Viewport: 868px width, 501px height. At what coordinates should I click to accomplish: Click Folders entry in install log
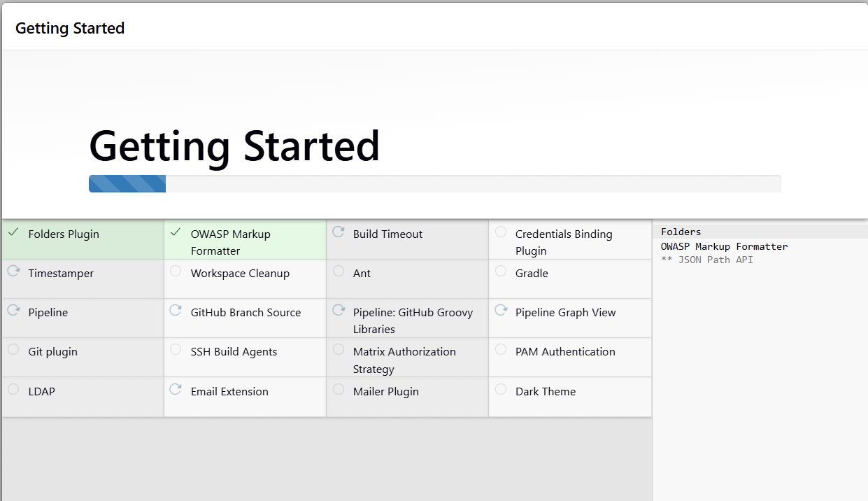click(x=681, y=232)
